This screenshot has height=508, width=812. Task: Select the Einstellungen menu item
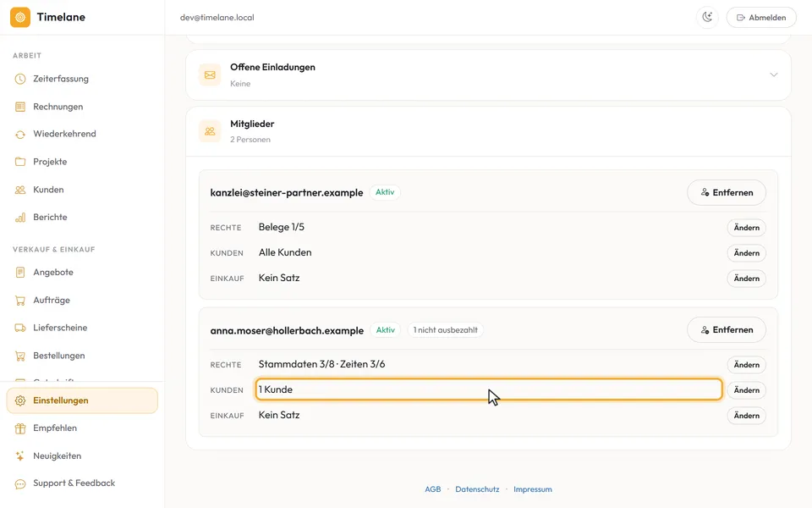click(82, 400)
